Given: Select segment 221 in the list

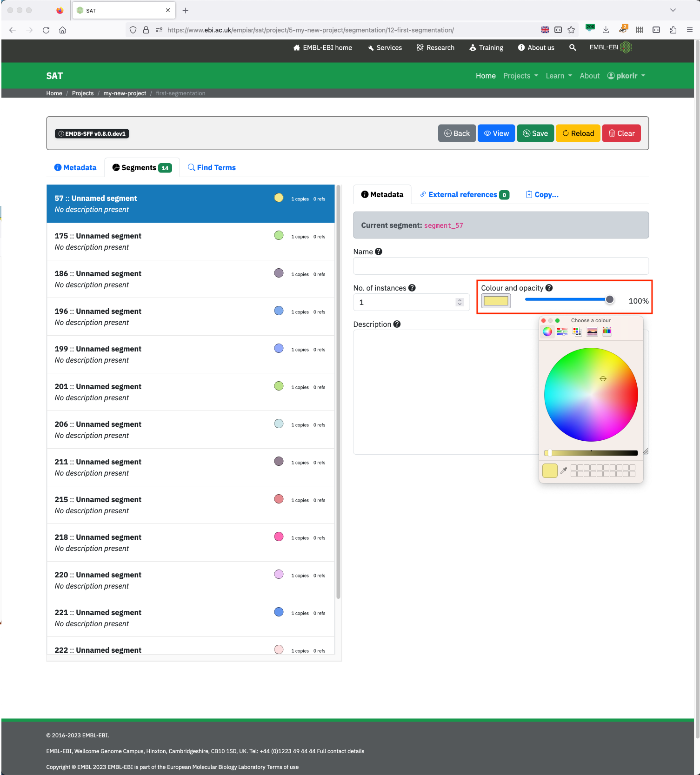Looking at the screenshot, I should pyautogui.click(x=191, y=618).
